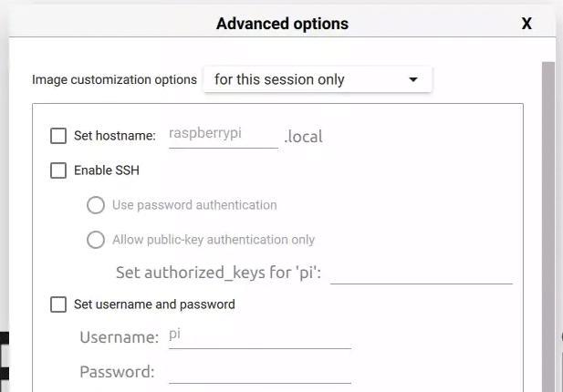Close the Advanced options dialog
This screenshot has width=563, height=392.
point(527,24)
